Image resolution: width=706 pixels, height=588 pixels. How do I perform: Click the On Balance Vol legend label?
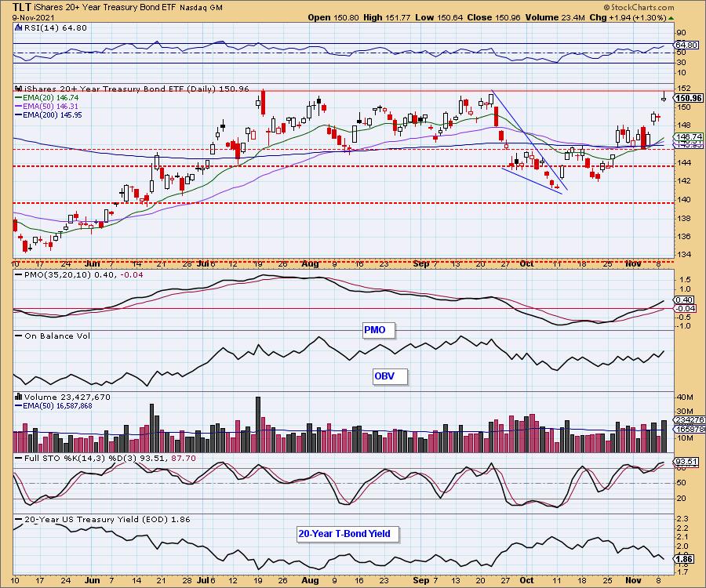coord(53,336)
